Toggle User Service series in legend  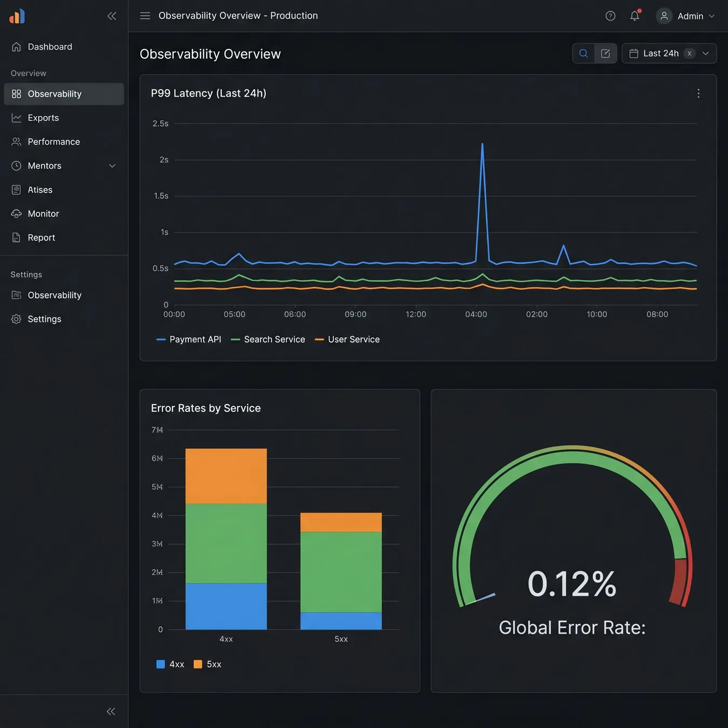pos(347,339)
